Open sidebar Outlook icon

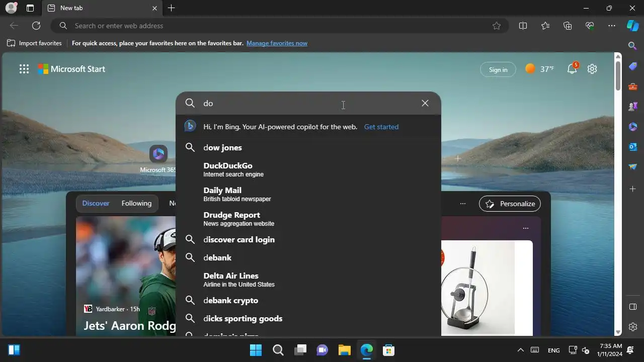(x=633, y=147)
